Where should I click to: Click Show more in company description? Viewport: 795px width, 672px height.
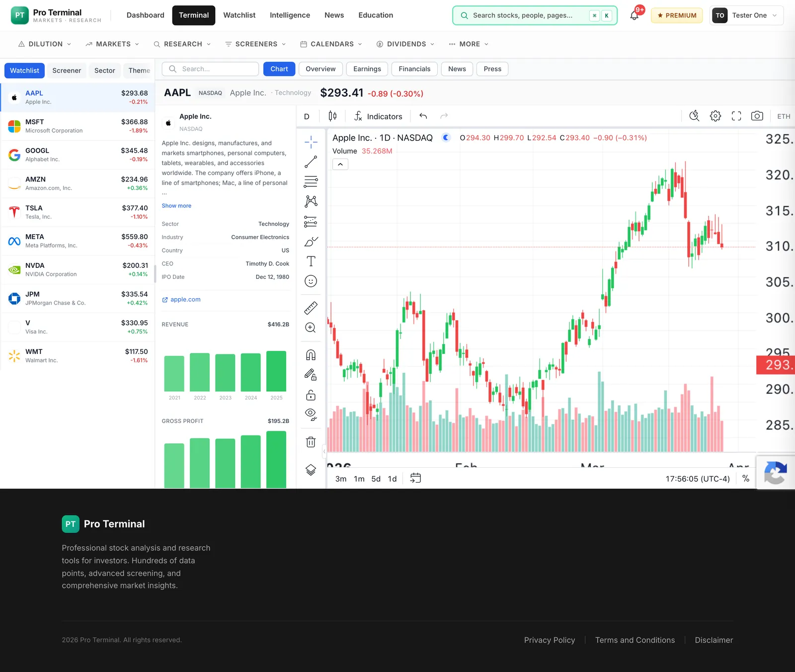[176, 206]
